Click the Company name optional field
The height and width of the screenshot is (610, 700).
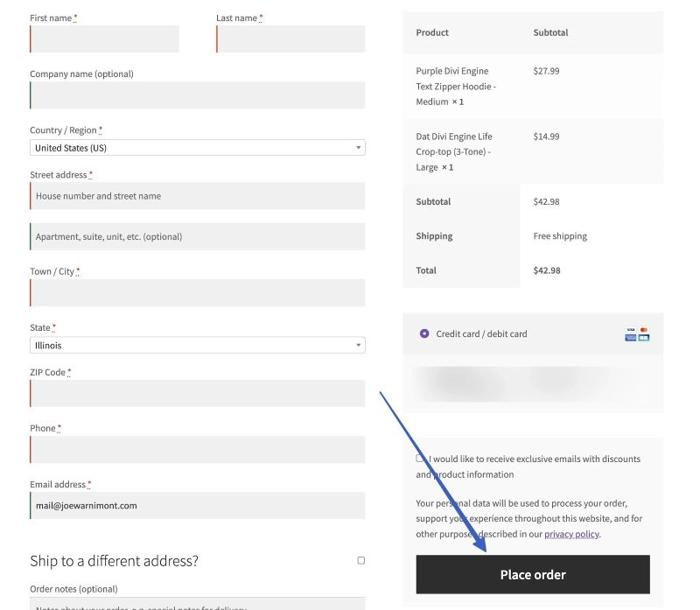[197, 95]
